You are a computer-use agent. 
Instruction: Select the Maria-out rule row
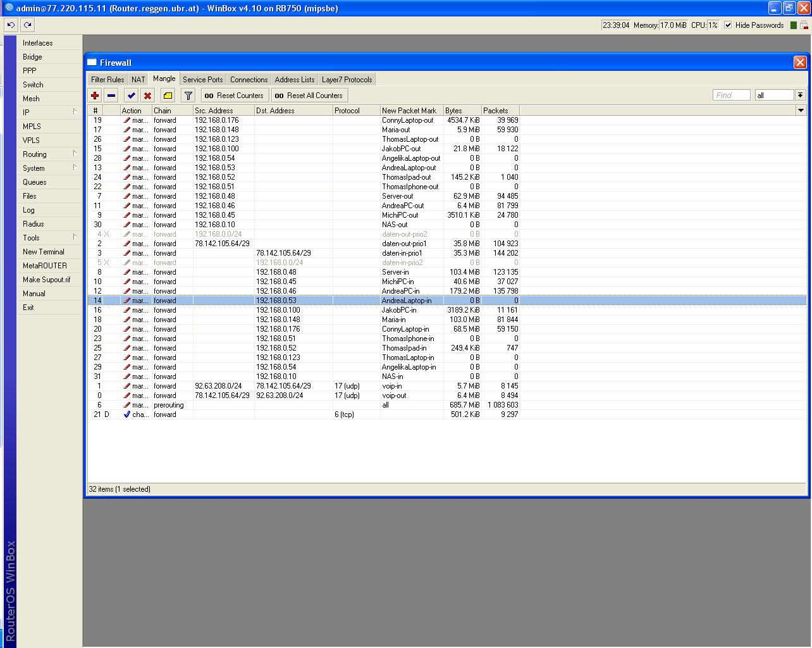tap(447, 130)
